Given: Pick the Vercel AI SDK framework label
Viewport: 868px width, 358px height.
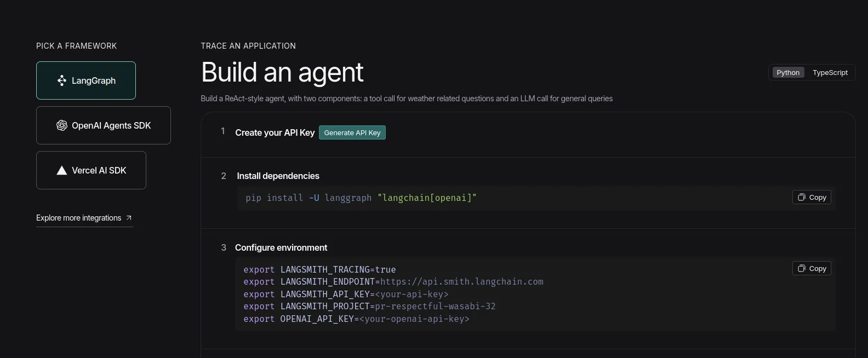Looking at the screenshot, I should click(99, 170).
